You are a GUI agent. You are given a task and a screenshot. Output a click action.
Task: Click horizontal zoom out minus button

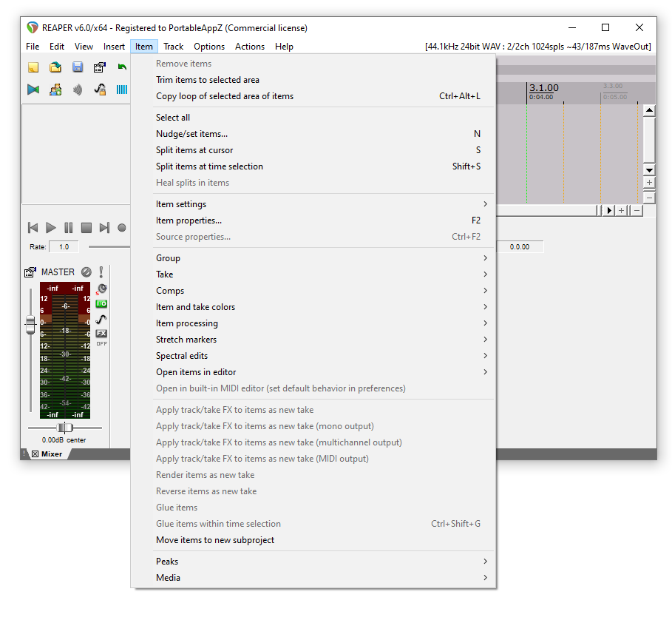click(x=637, y=211)
